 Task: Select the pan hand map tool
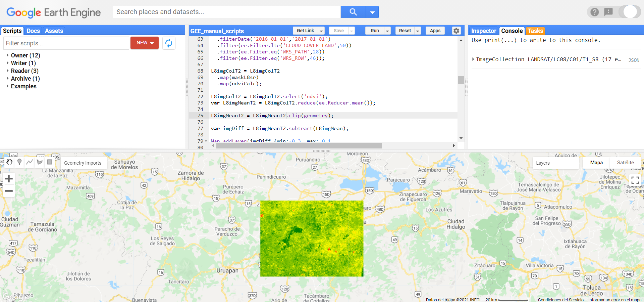pyautogui.click(x=9, y=162)
